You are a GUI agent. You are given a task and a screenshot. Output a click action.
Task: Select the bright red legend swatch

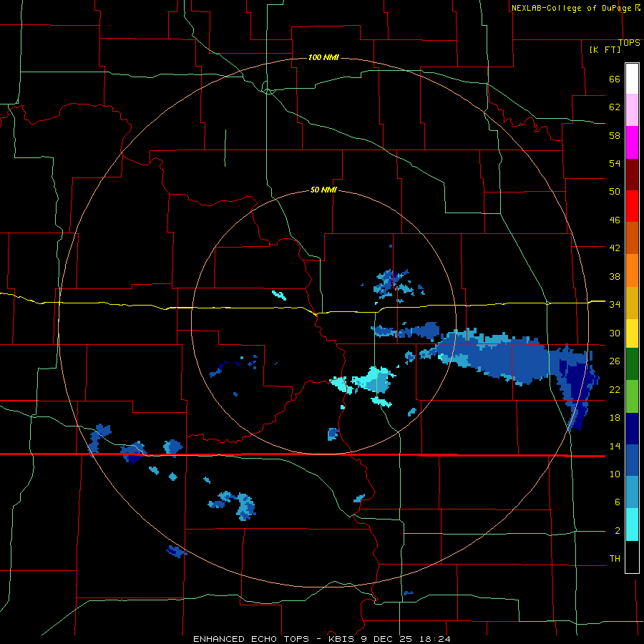coord(632,206)
